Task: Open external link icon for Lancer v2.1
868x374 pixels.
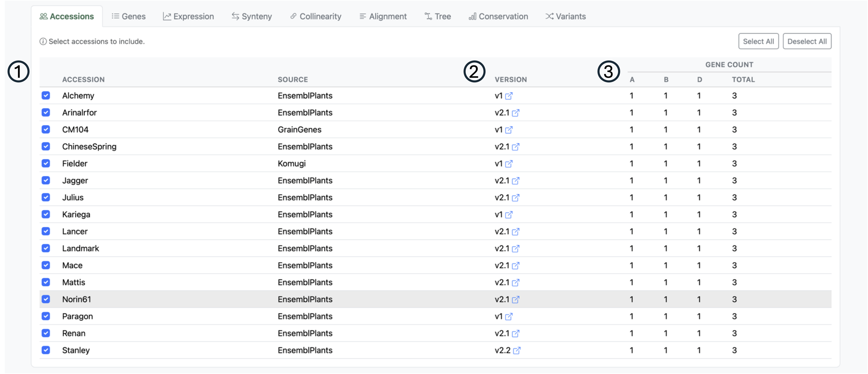Action: (515, 232)
